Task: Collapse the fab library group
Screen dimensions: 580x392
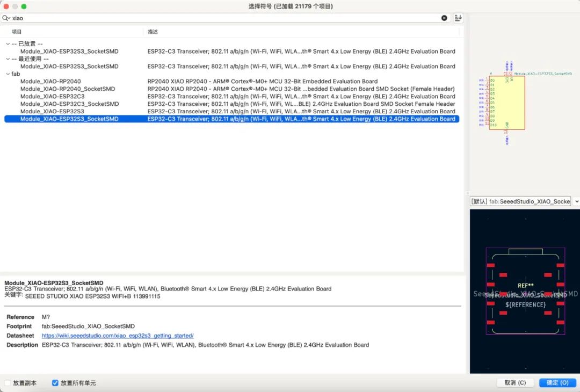Action: [x=8, y=74]
